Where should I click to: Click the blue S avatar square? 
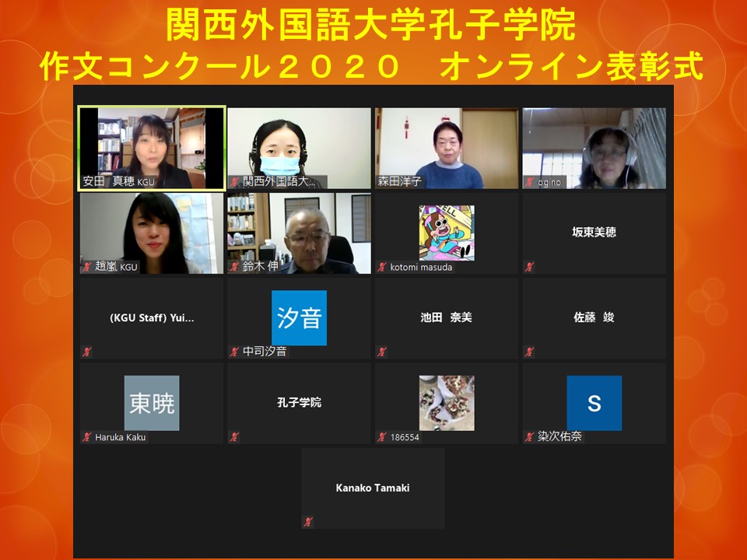(x=594, y=403)
